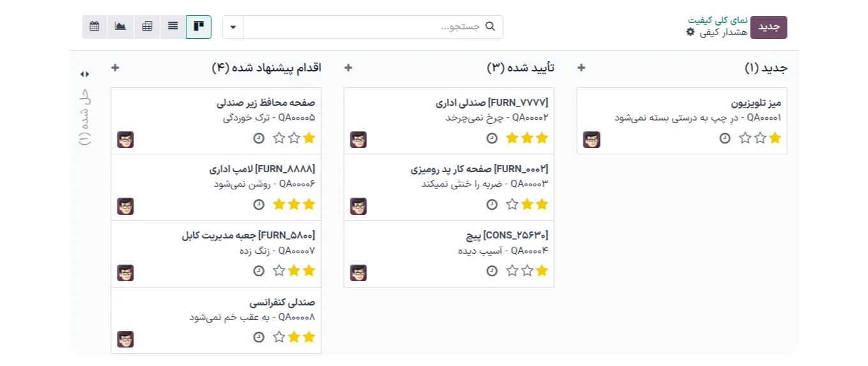Switch to pivot table view
This screenshot has height=366, width=868.
(147, 27)
